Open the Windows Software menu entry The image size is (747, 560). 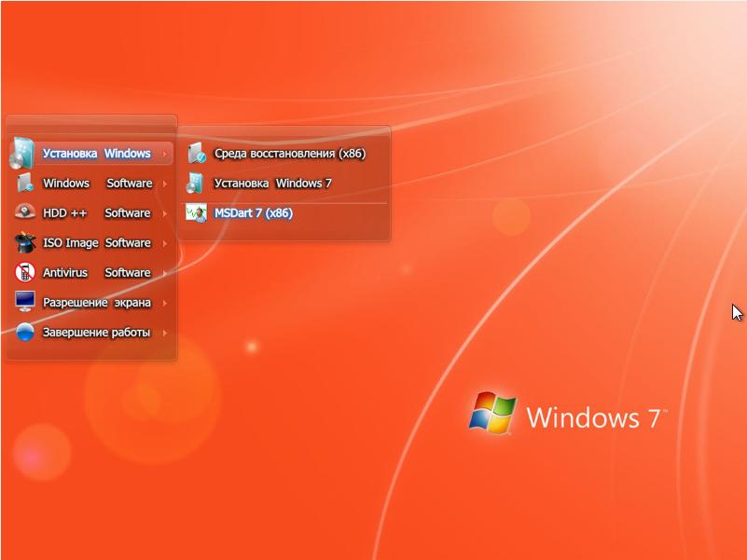91,184
